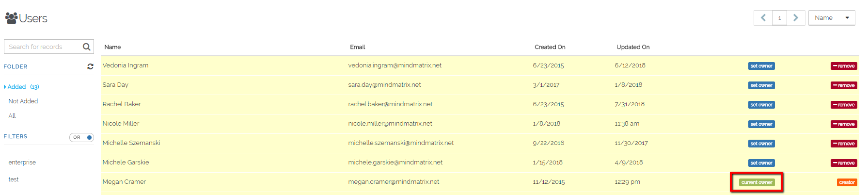This screenshot has width=868, height=195.
Task: Select the All folder
Action: [x=12, y=116]
